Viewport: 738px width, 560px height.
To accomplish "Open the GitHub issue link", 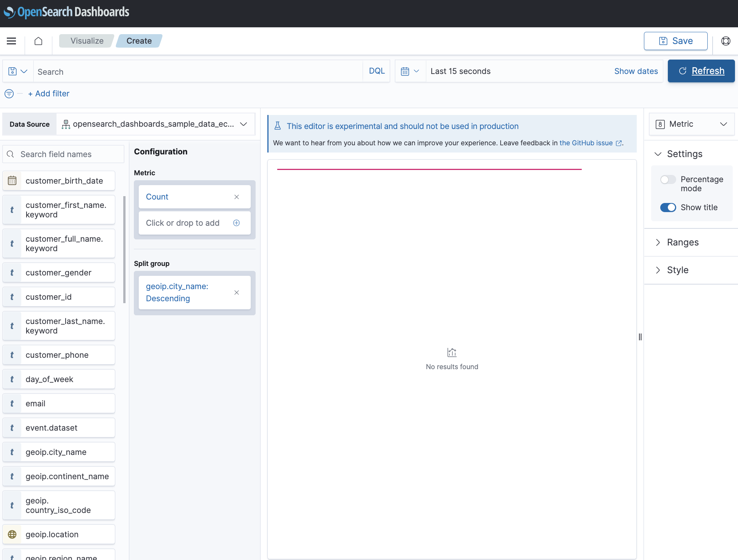I will 586,143.
